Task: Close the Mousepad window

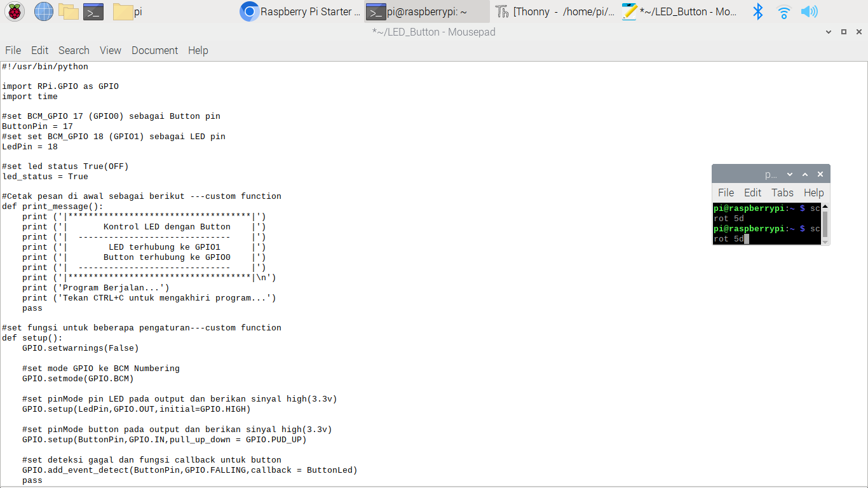Action: 859,32
